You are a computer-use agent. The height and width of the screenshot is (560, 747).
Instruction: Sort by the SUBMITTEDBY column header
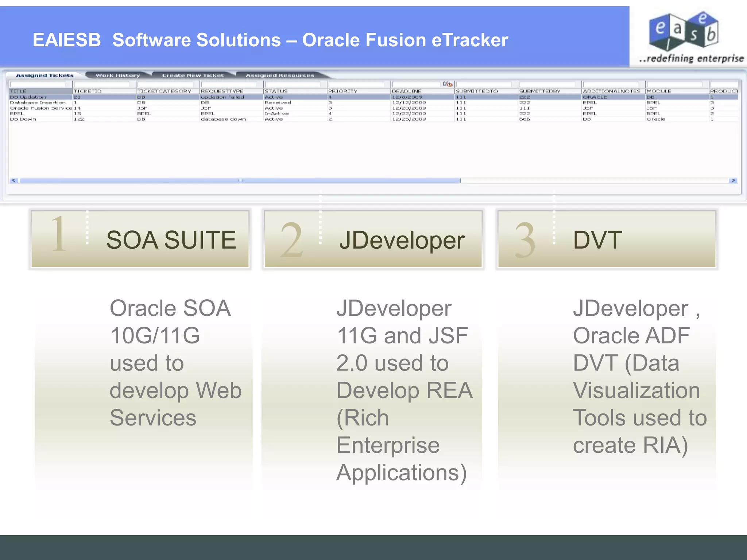click(550, 91)
